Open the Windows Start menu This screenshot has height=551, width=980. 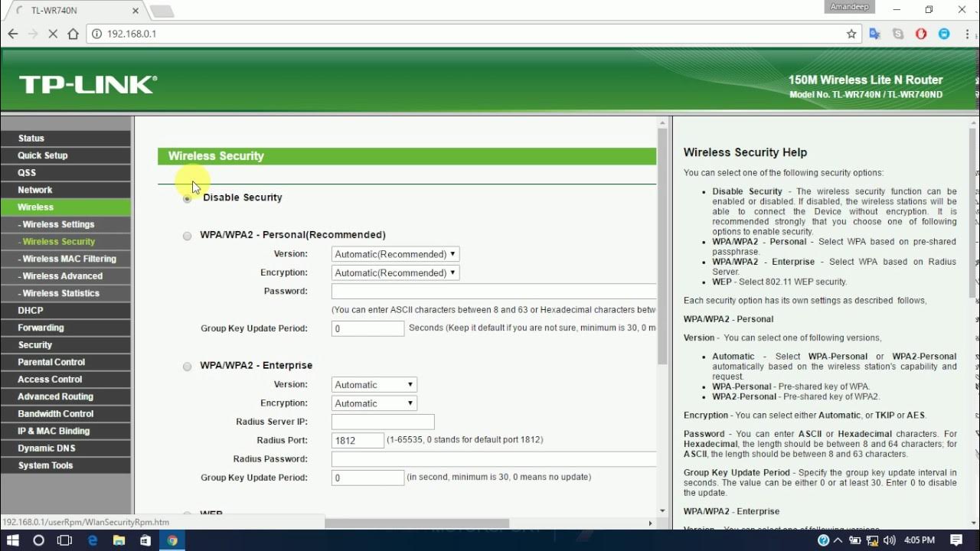click(x=13, y=540)
